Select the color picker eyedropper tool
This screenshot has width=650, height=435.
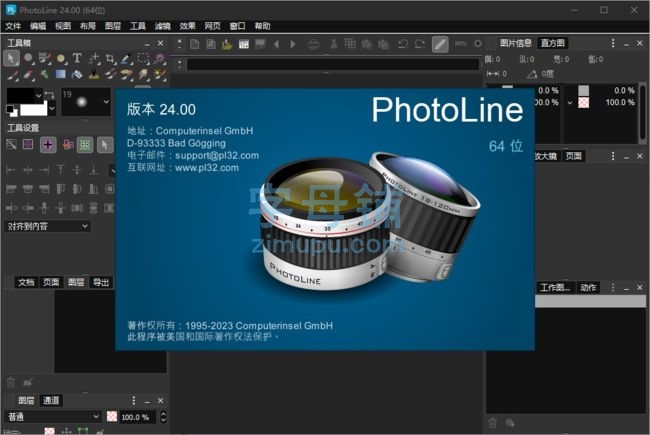[x=127, y=58]
